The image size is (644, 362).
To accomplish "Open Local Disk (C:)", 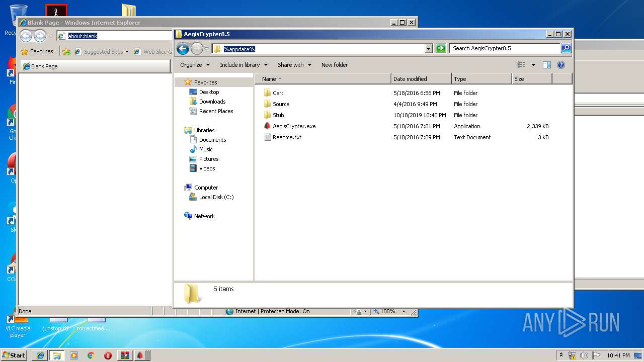I will coord(216,197).
